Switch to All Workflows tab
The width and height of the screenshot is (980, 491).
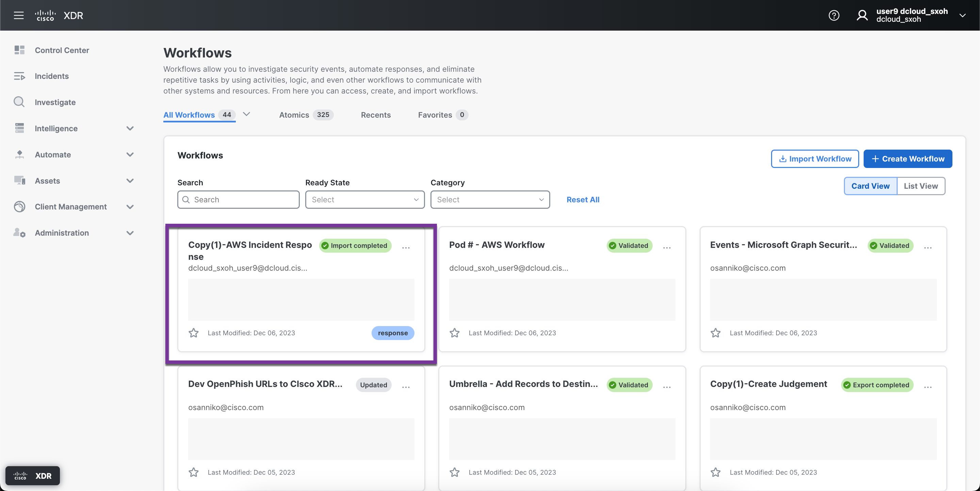coord(199,115)
